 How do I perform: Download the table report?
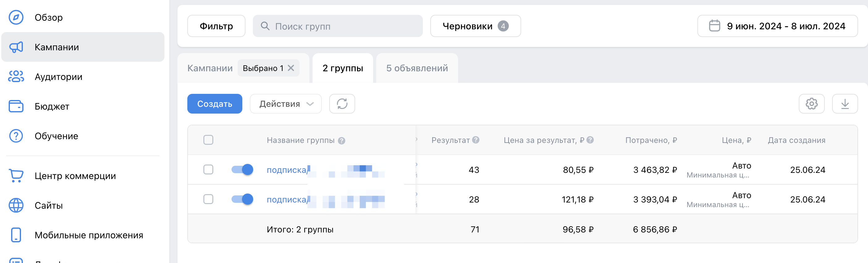pos(845,104)
